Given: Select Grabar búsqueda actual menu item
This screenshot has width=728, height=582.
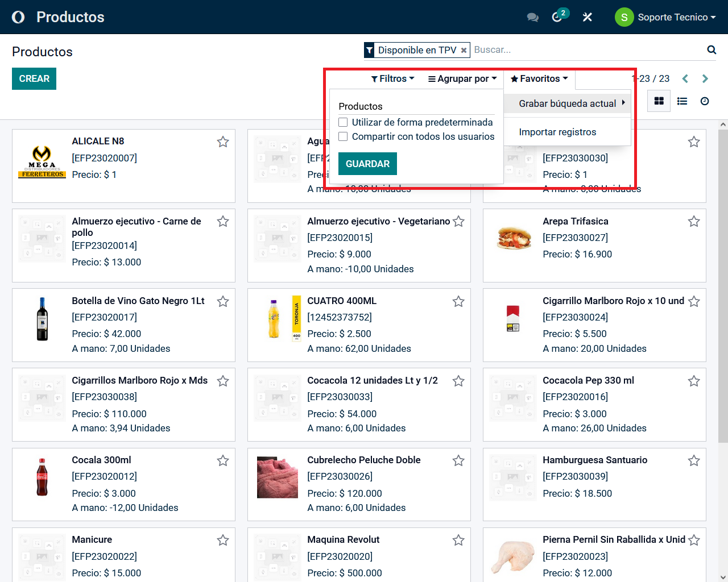Looking at the screenshot, I should click(568, 103).
